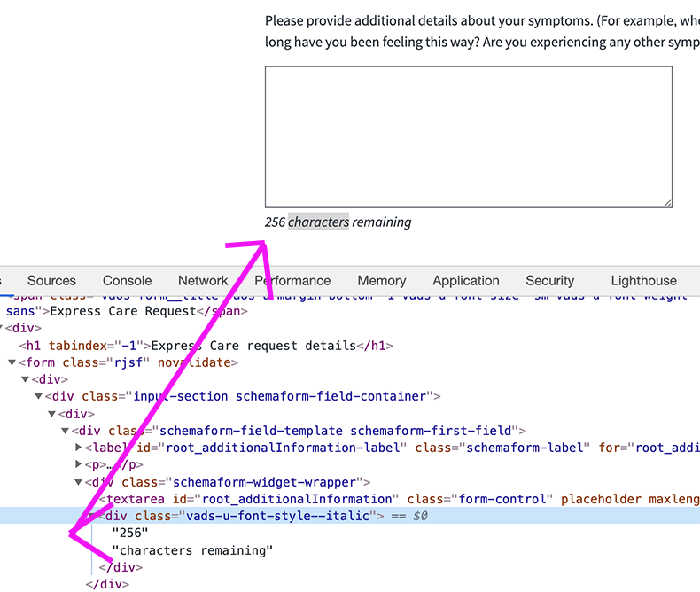Collapse the form class rjsf node
The width and height of the screenshot is (700, 592).
point(12,362)
